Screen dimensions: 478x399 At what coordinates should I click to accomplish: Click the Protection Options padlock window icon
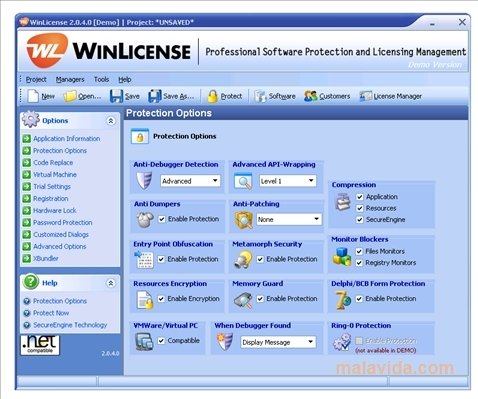click(140, 136)
